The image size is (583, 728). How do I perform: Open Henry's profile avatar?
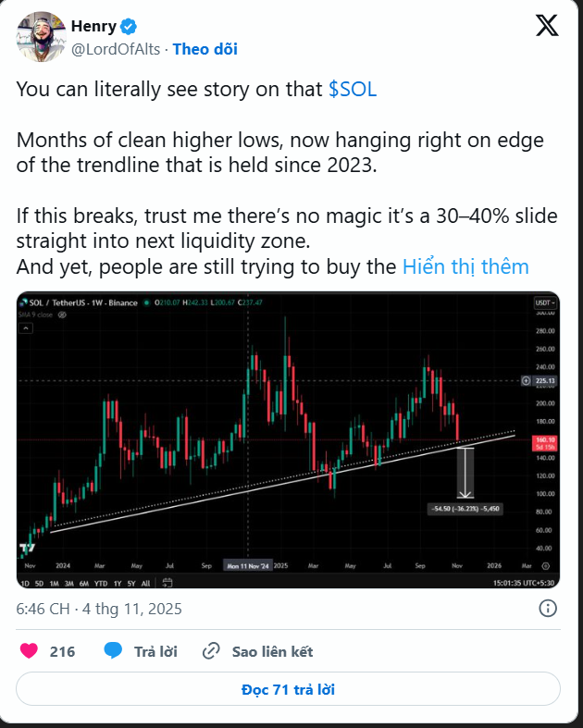[x=38, y=38]
